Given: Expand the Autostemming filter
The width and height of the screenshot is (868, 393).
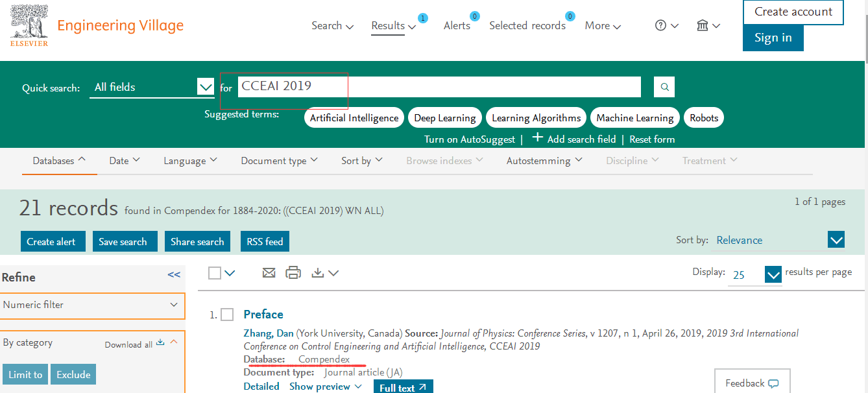Looking at the screenshot, I should [544, 160].
